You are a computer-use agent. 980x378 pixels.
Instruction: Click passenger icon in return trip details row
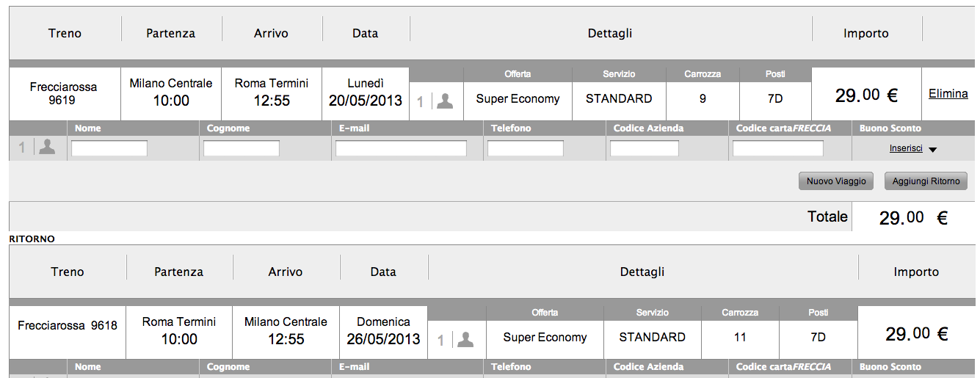[465, 340]
